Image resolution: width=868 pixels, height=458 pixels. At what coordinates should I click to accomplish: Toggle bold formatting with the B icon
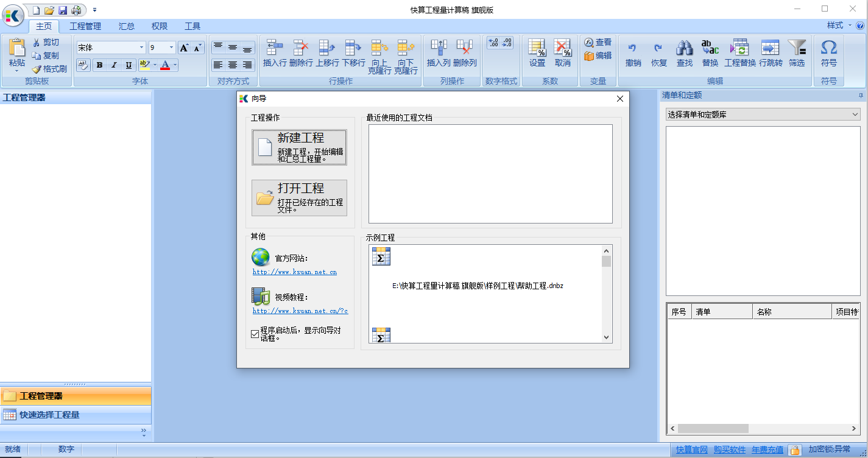coord(99,65)
